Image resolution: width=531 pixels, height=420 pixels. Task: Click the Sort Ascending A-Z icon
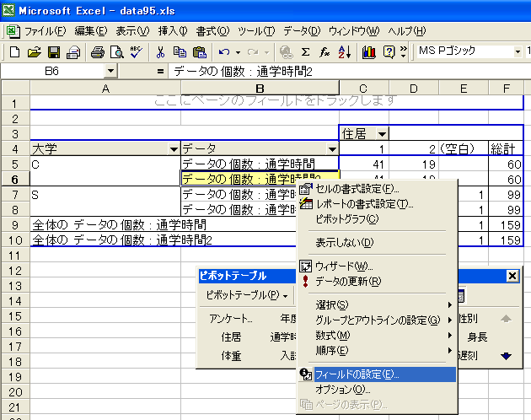(345, 52)
